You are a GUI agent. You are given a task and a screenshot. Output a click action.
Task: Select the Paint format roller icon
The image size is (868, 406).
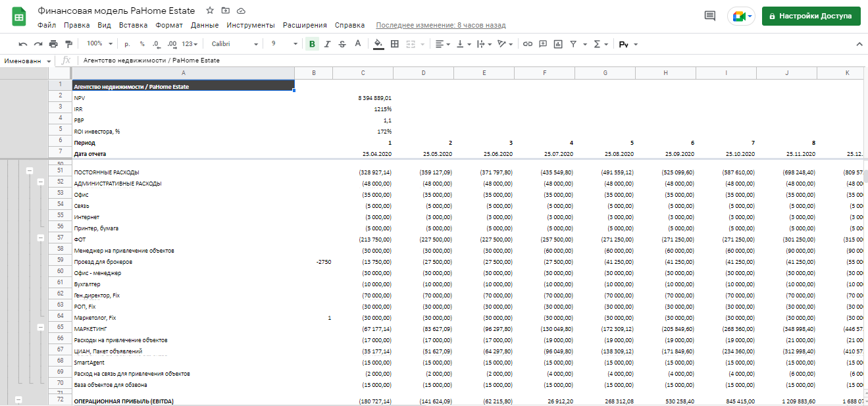pyautogui.click(x=68, y=44)
